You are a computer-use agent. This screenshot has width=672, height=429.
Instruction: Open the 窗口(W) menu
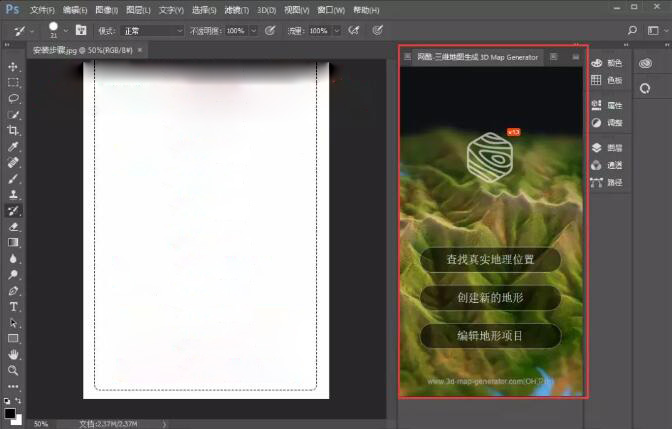tap(331, 10)
